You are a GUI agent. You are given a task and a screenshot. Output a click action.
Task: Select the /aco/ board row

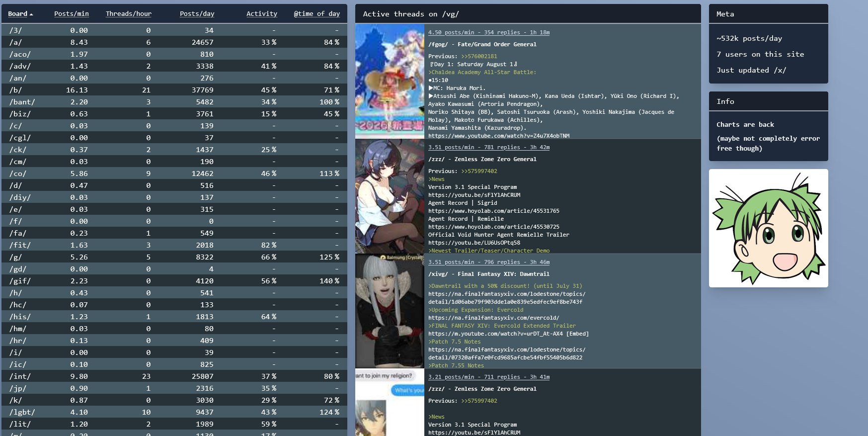[x=174, y=54]
